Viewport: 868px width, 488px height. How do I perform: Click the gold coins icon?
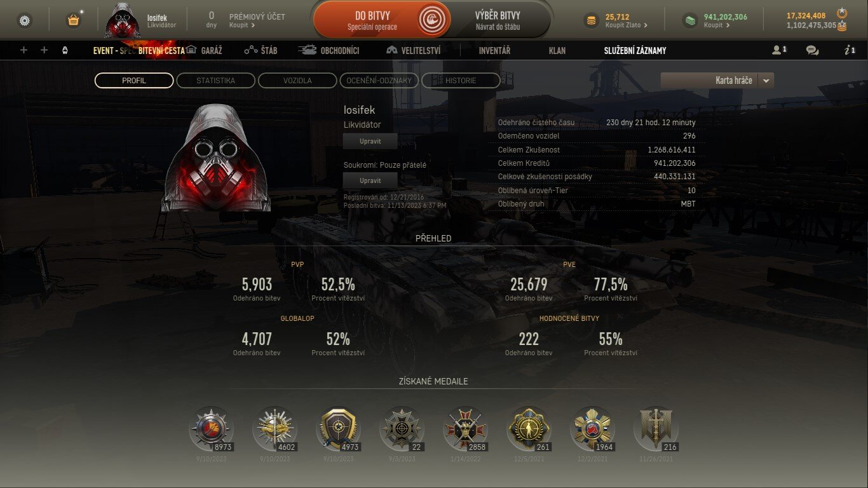[591, 21]
